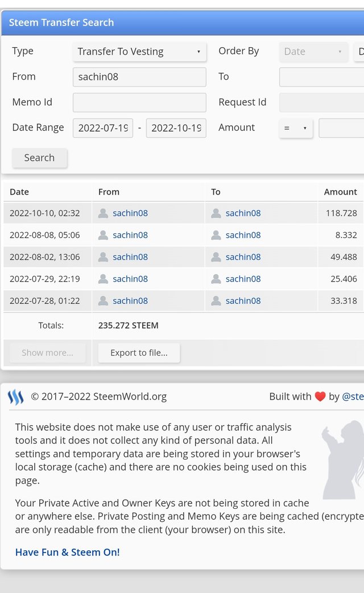Click the From field containing sachin08
The height and width of the screenshot is (593, 364).
click(x=139, y=77)
